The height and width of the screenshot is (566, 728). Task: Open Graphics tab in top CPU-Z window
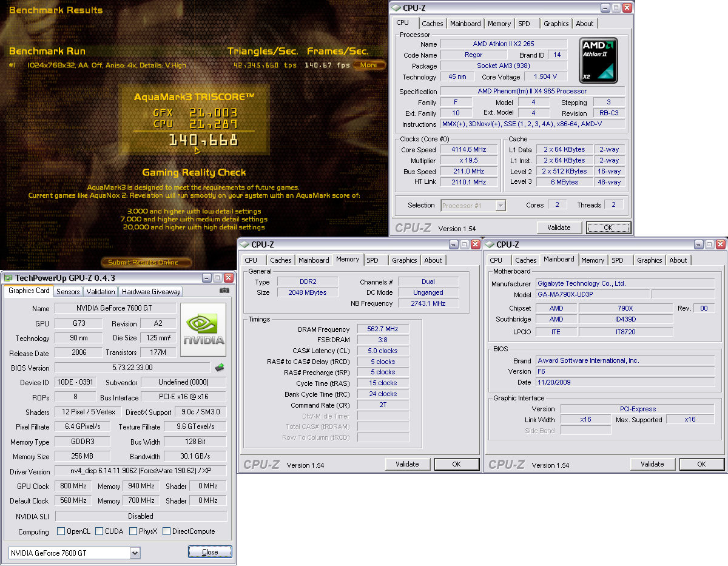[x=556, y=24]
